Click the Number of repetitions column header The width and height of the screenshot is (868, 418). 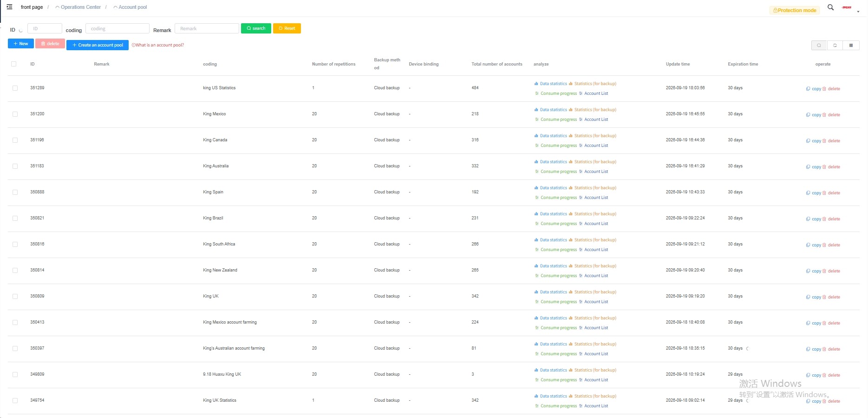click(333, 64)
